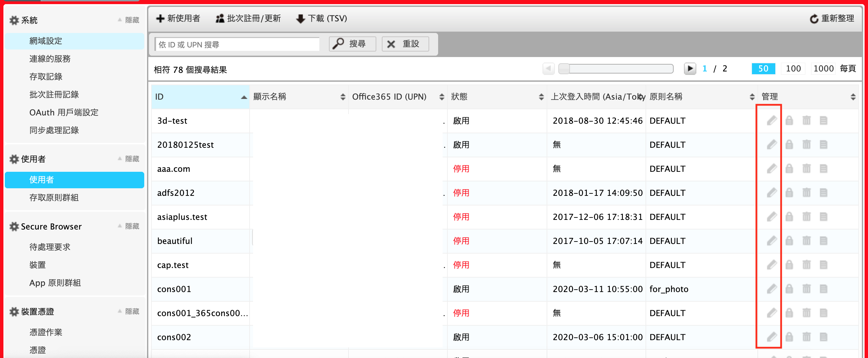Show 1000 results per page
This screenshot has width=868, height=358.
823,69
